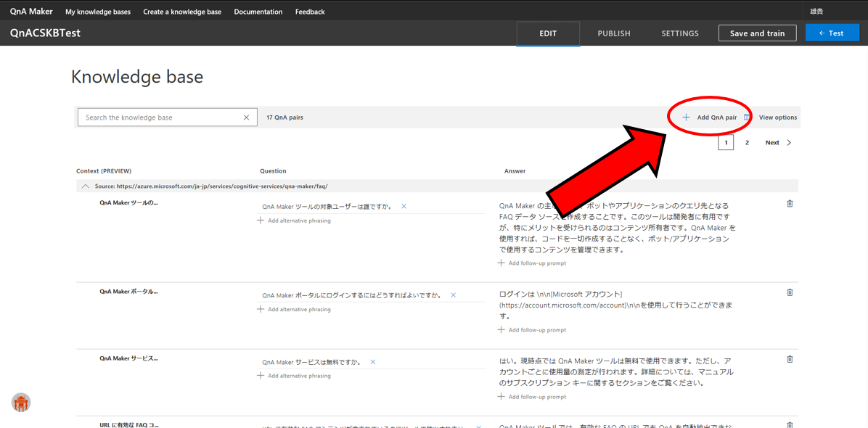
Task: Delete the QnA Maker ポータル... pair via trash icon
Action: (790, 292)
